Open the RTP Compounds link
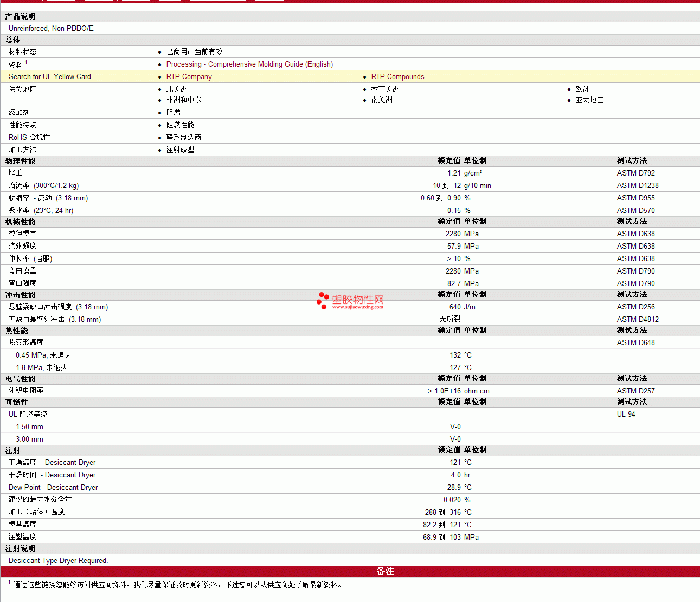The image size is (700, 602). (x=397, y=76)
